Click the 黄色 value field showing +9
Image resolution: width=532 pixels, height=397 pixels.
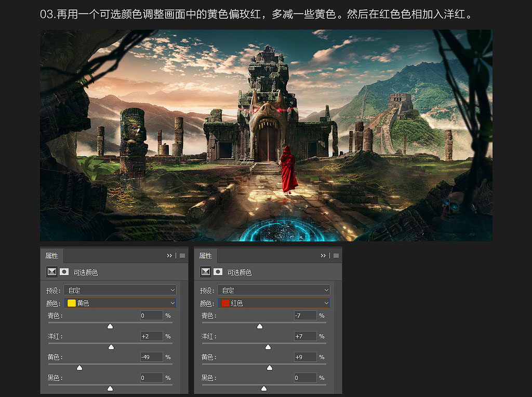click(305, 357)
